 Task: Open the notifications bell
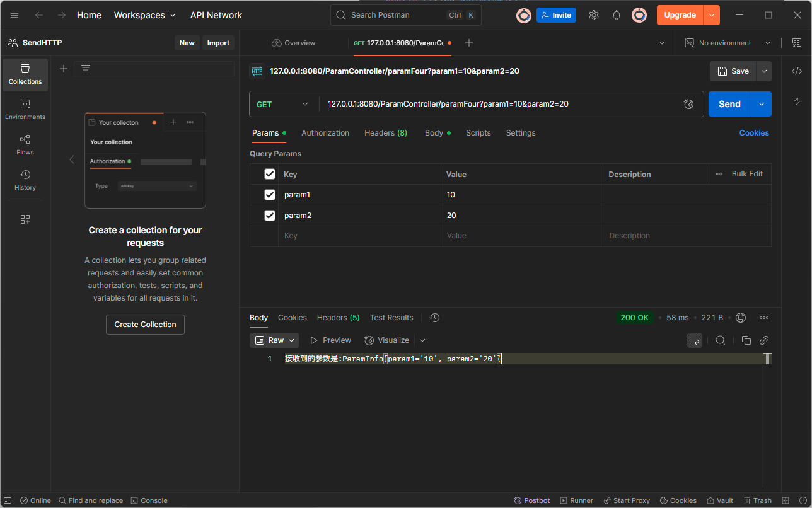coord(617,15)
